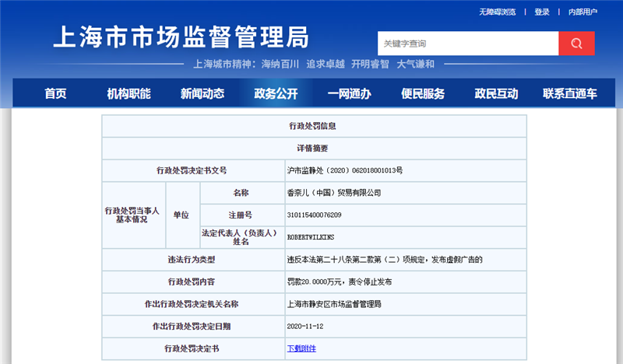623x364 pixels.
Task: Navigate to 便民服务 section
Action: click(x=423, y=94)
